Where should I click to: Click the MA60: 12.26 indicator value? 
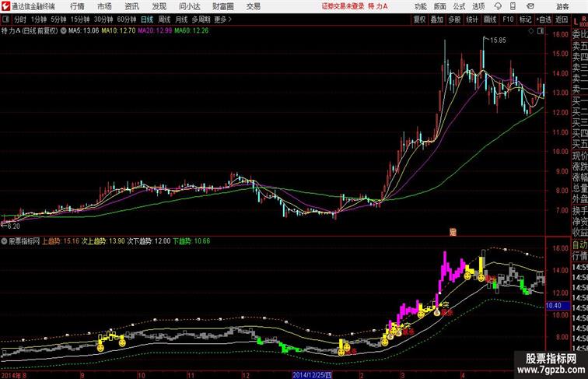191,31
